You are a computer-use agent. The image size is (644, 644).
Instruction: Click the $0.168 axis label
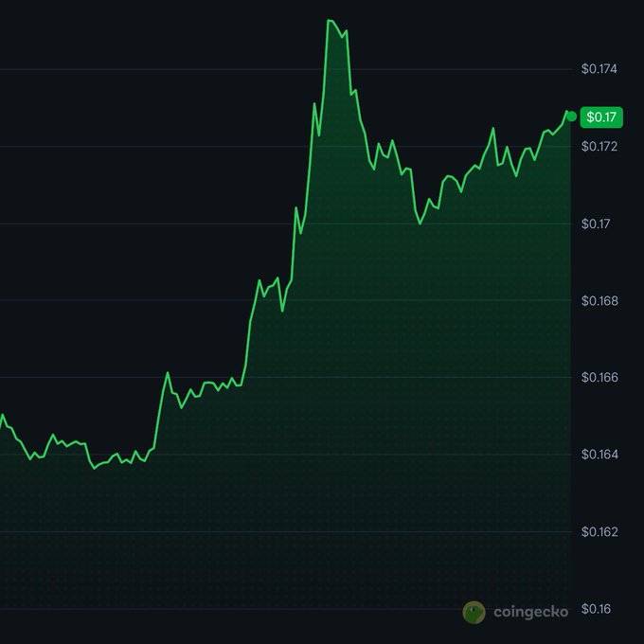599,300
